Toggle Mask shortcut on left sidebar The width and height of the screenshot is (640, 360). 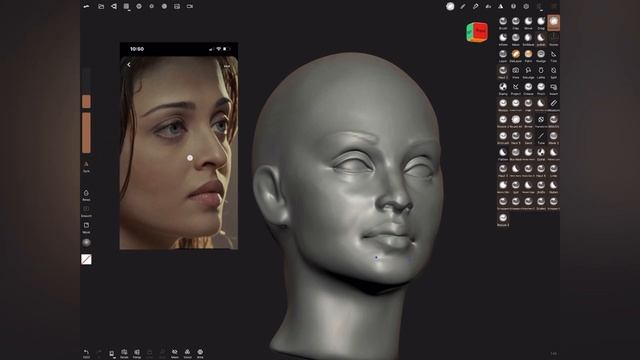click(86, 228)
